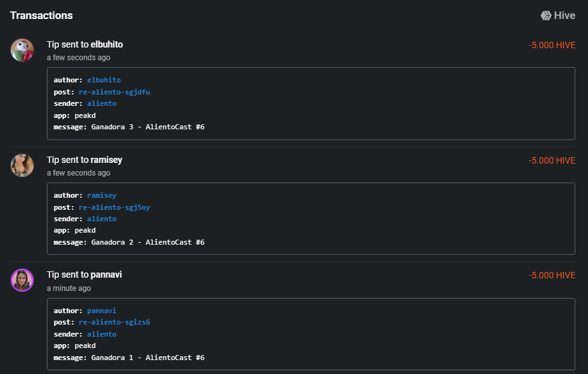The width and height of the screenshot is (588, 374).
Task: Click the Hive logo icon
Action: [x=546, y=15]
